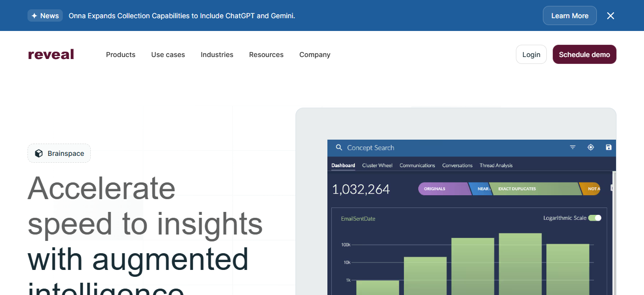The width and height of the screenshot is (644, 295).
Task: Toggle the Logarithmic Scale switch
Action: [595, 218]
